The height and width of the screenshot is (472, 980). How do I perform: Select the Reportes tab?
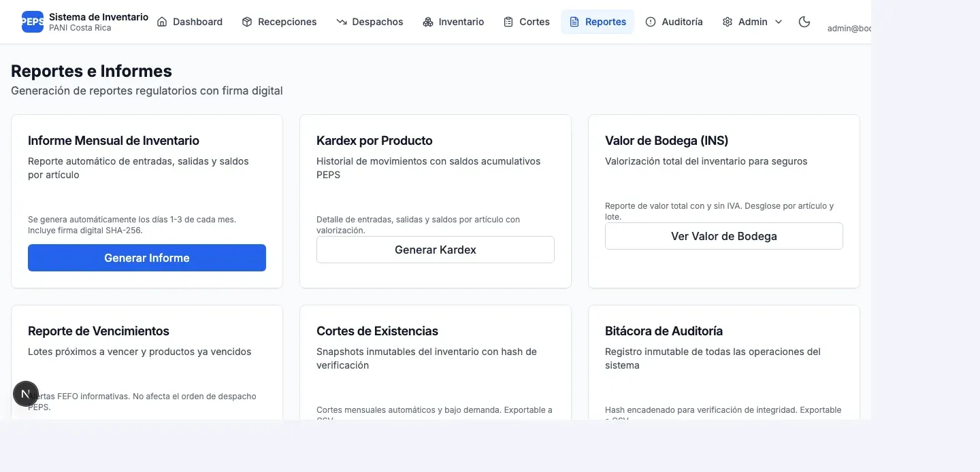coord(598,22)
